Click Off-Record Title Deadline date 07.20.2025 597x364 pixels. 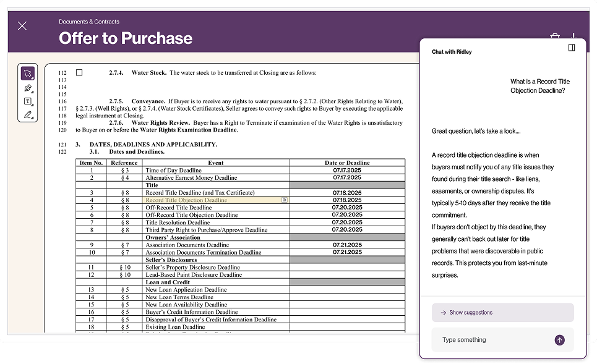click(x=347, y=208)
